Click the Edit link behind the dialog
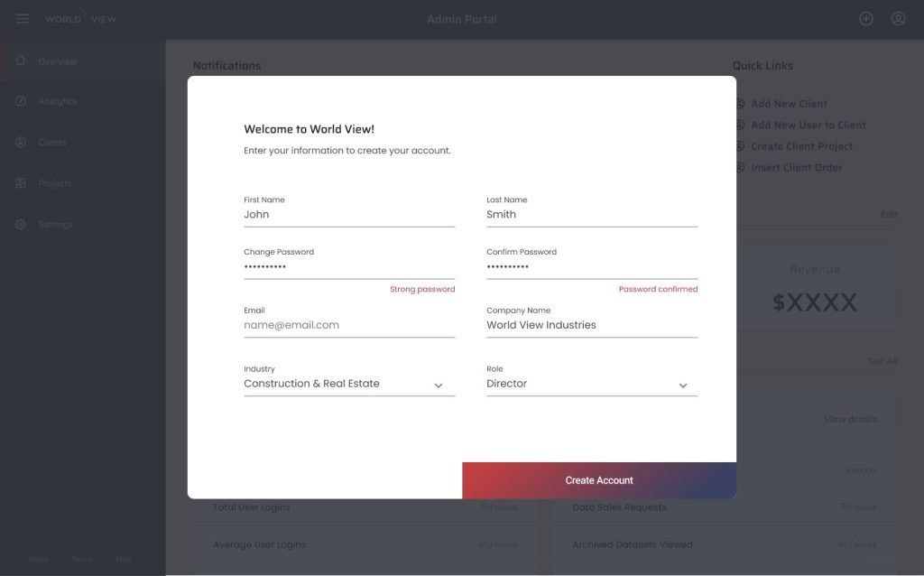 point(889,214)
